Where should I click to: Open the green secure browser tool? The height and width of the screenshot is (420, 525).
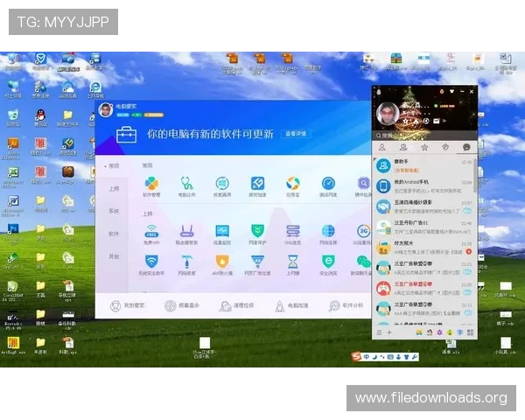pos(328,265)
